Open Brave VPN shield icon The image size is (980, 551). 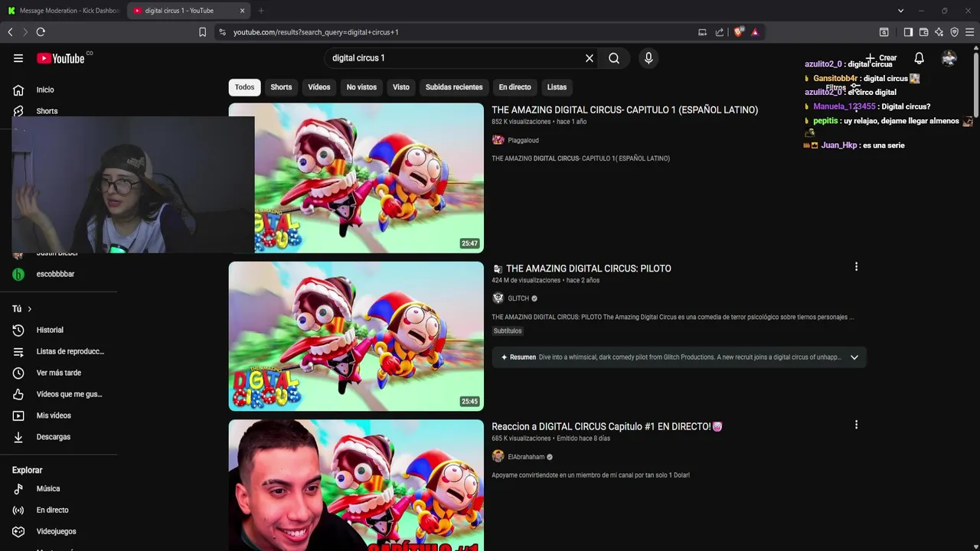[x=954, y=32]
